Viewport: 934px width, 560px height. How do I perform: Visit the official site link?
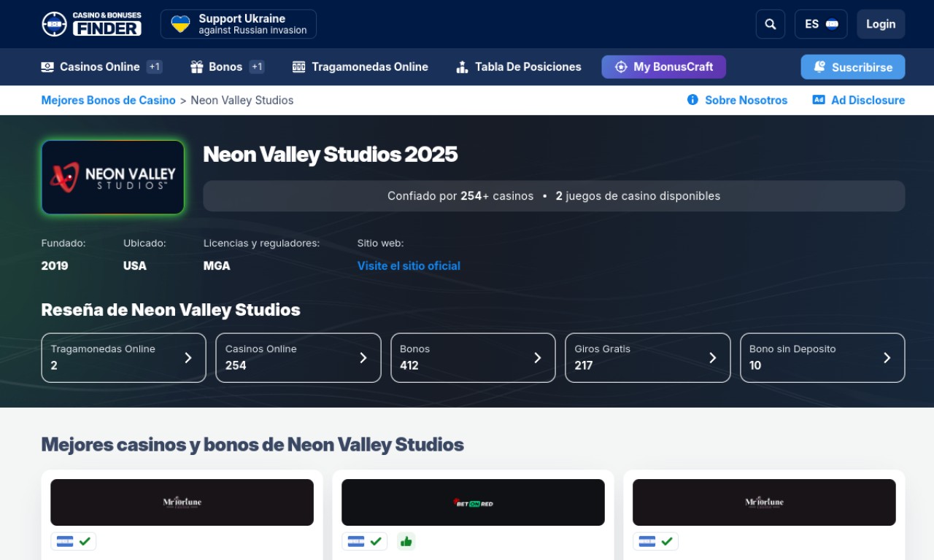point(409,266)
